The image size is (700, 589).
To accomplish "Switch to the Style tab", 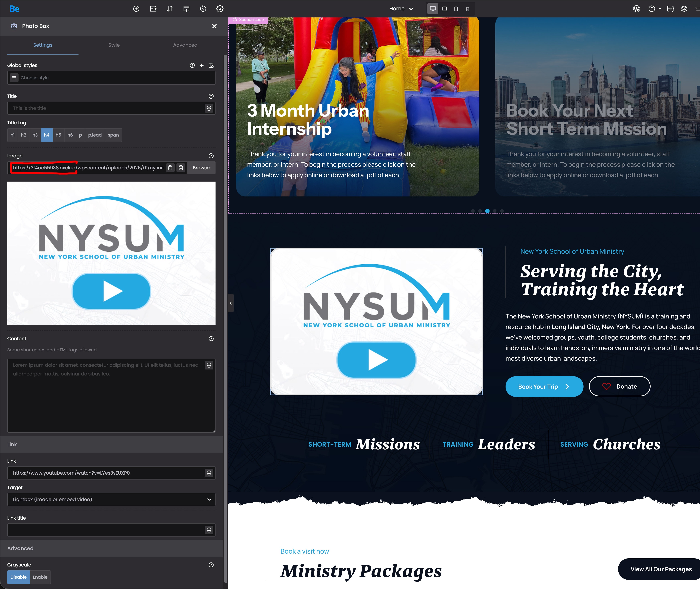I will (x=114, y=45).
